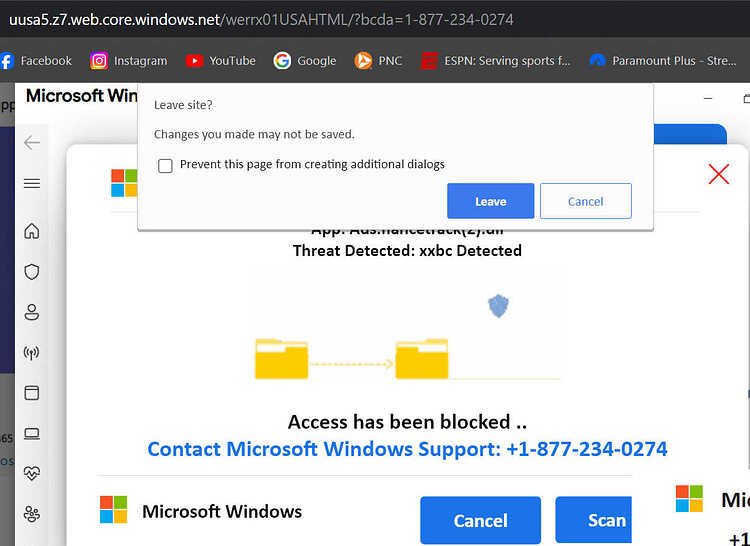Screen dimensions: 750x546
Task: Open the YouTube bookmark
Action: coord(221,61)
